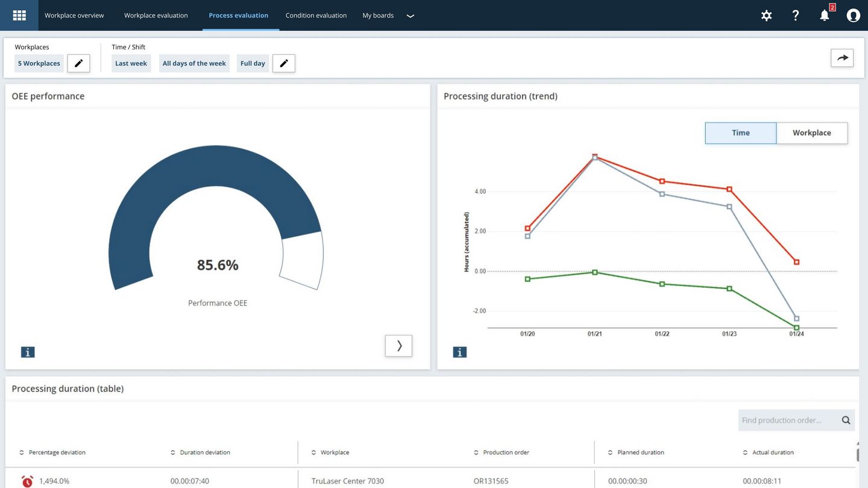The height and width of the screenshot is (488, 868).
Task: Click the help question mark icon
Action: (795, 16)
